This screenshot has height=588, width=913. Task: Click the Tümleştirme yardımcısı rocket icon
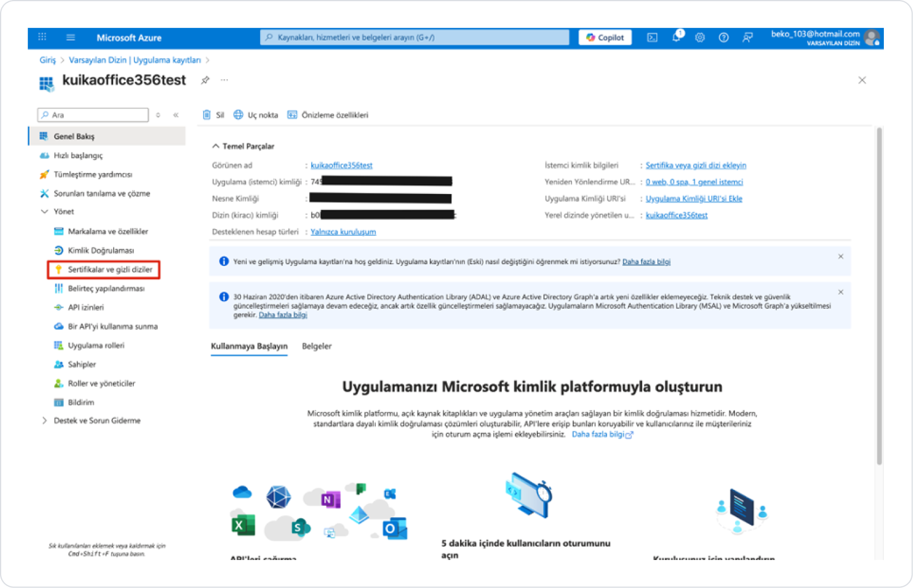coord(44,174)
